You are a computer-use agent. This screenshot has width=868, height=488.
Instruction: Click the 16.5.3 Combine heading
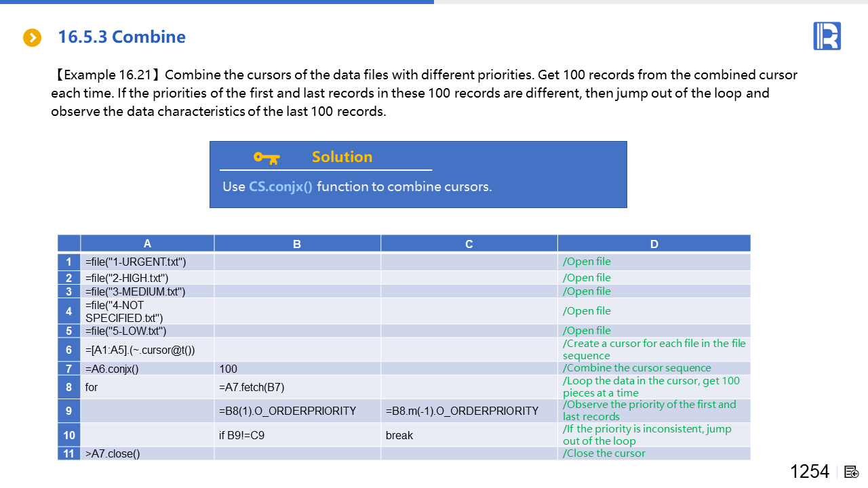click(121, 37)
